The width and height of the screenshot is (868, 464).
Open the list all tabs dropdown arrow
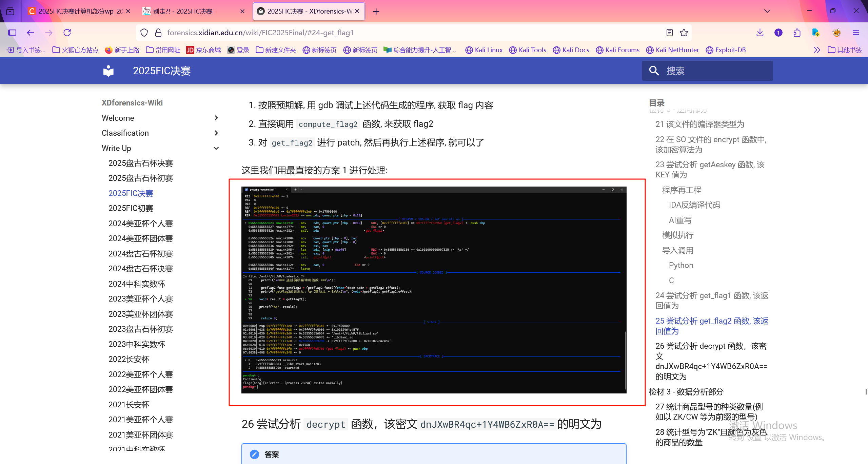tap(767, 11)
